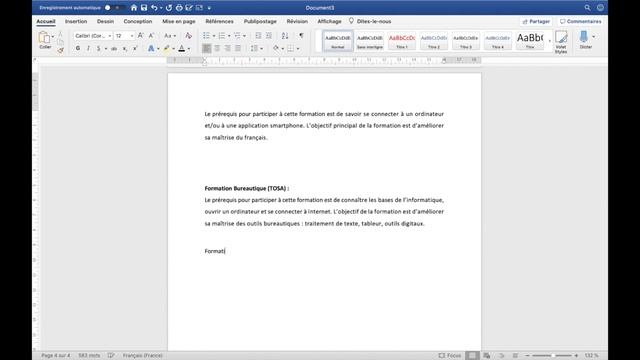This screenshot has height=360, width=640.
Task: Increase the font size
Action: (140, 36)
